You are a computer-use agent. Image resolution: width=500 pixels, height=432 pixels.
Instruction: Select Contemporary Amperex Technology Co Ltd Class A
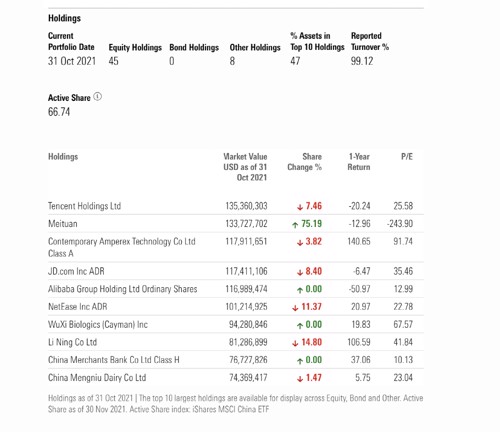coord(122,247)
